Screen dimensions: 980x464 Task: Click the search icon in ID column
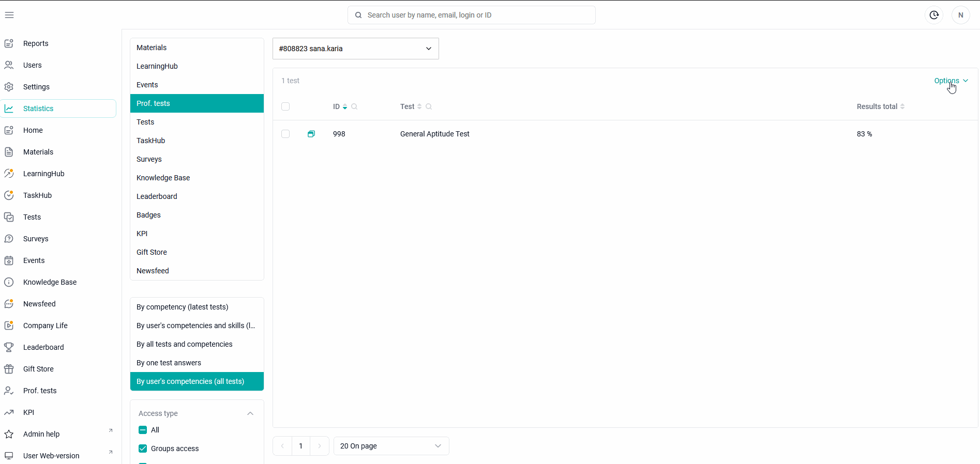coord(354,106)
